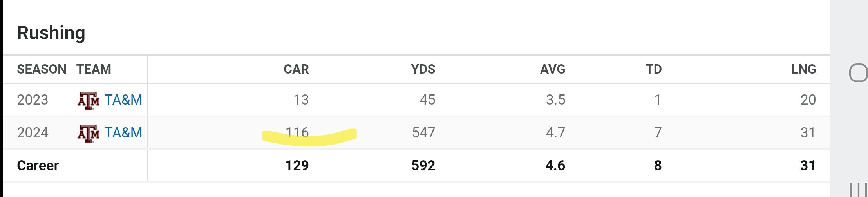
Task: Select the 2023 season row label
Action: tap(33, 100)
